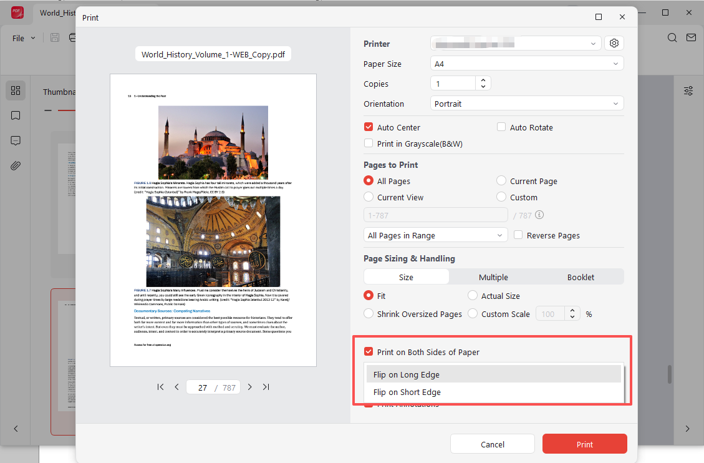Select Current Page radio button
The image size is (704, 463).
[x=501, y=181]
